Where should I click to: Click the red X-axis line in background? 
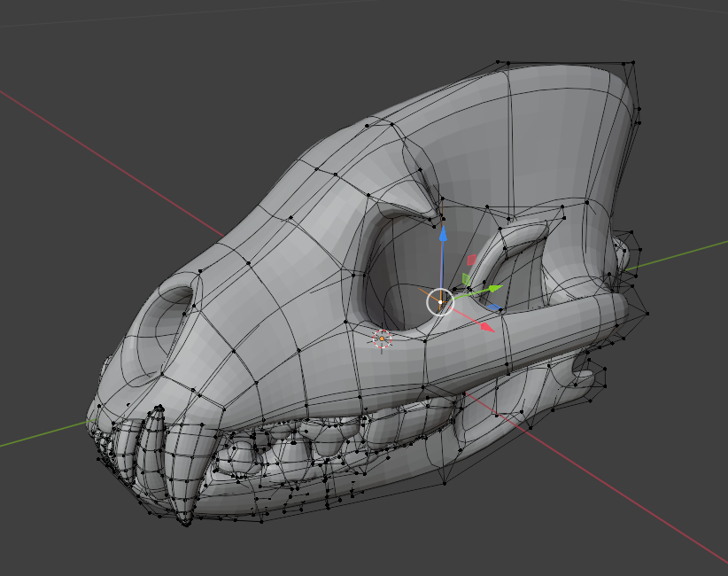pyautogui.click(x=106, y=151)
